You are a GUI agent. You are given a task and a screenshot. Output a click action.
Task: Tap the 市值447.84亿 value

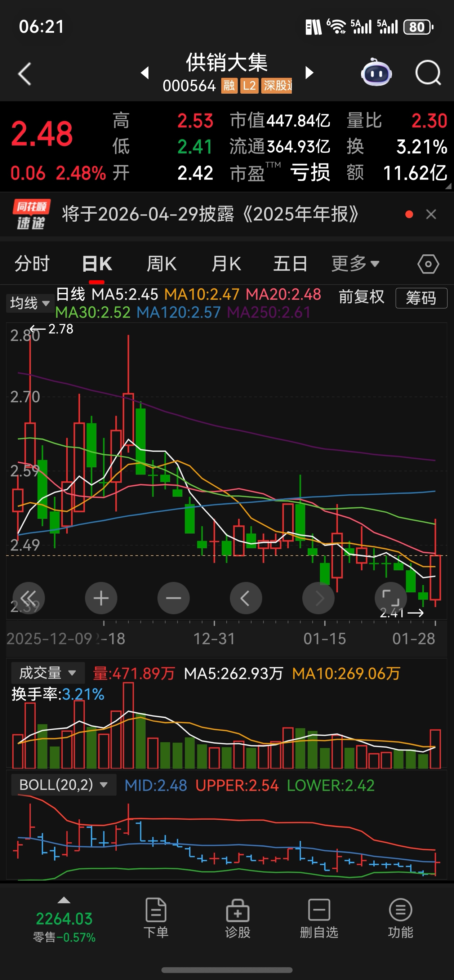(x=280, y=121)
